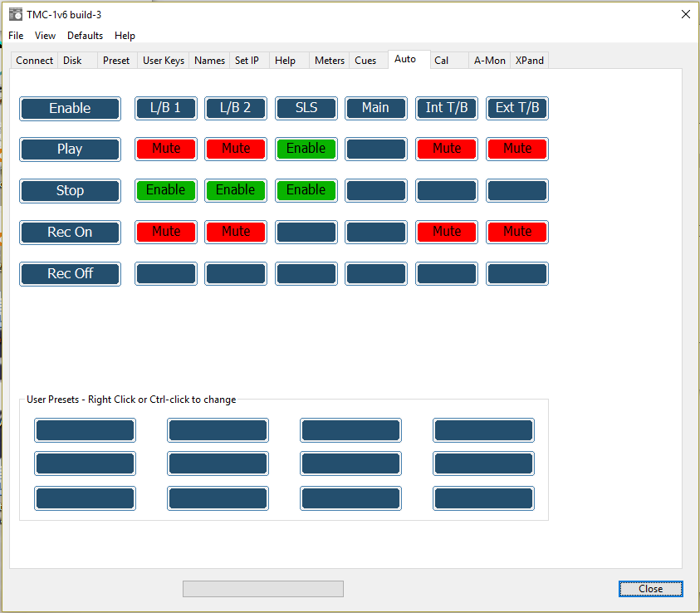This screenshot has height=613, width=700.
Task: Toggle the Stop row Int T/B blank button
Action: (447, 190)
